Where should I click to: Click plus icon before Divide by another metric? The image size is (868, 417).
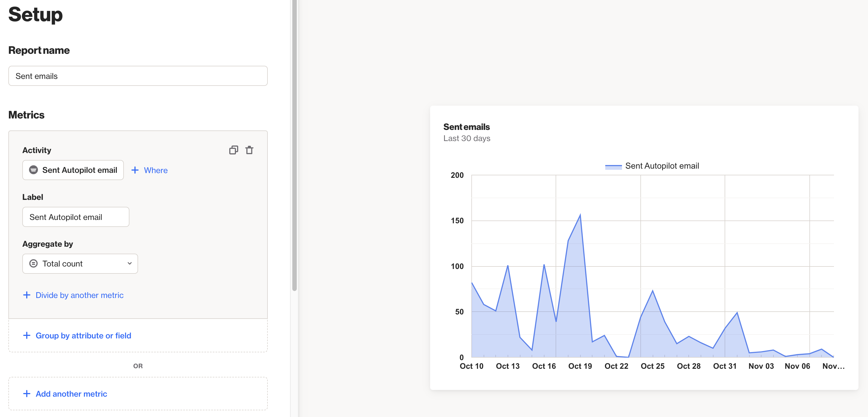[26, 295]
